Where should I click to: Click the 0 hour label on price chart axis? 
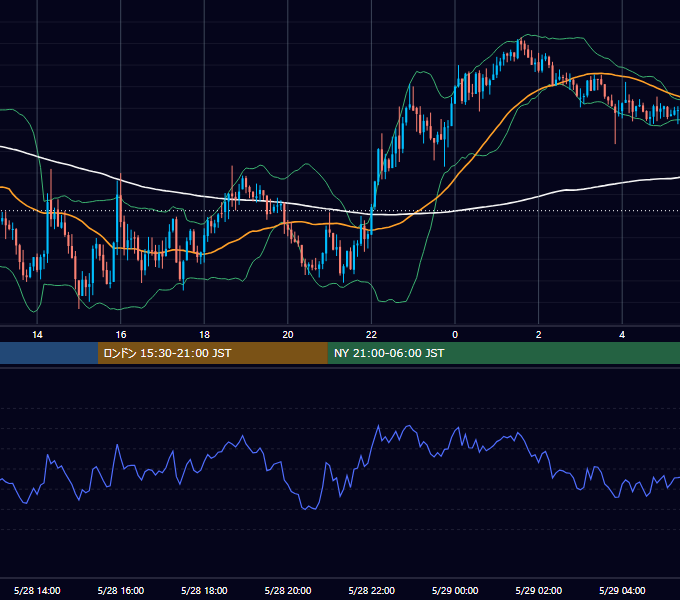(x=455, y=335)
